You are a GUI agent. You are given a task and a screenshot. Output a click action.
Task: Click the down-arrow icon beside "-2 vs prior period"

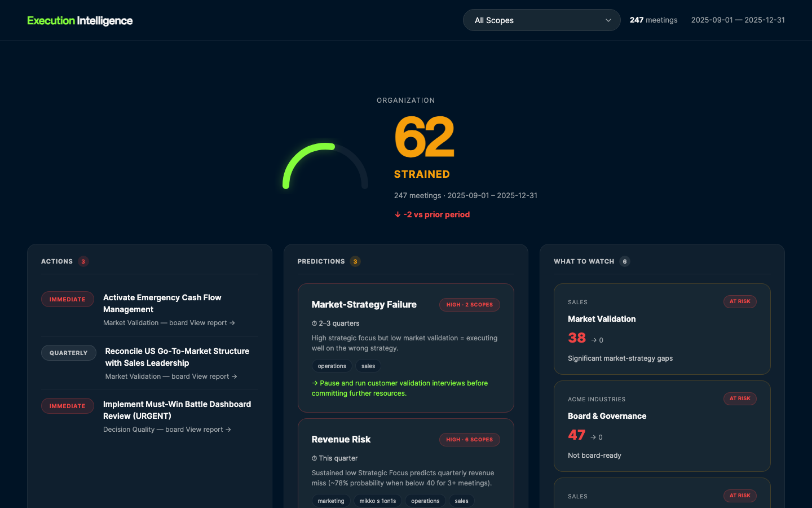398,214
